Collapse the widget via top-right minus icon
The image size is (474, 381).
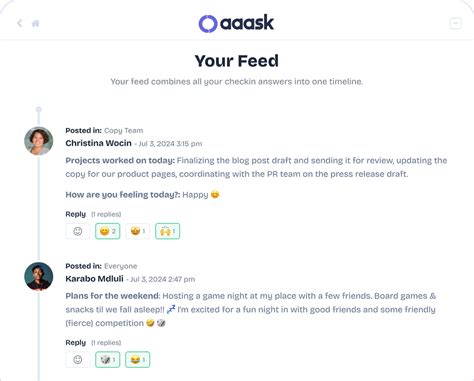[x=455, y=23]
